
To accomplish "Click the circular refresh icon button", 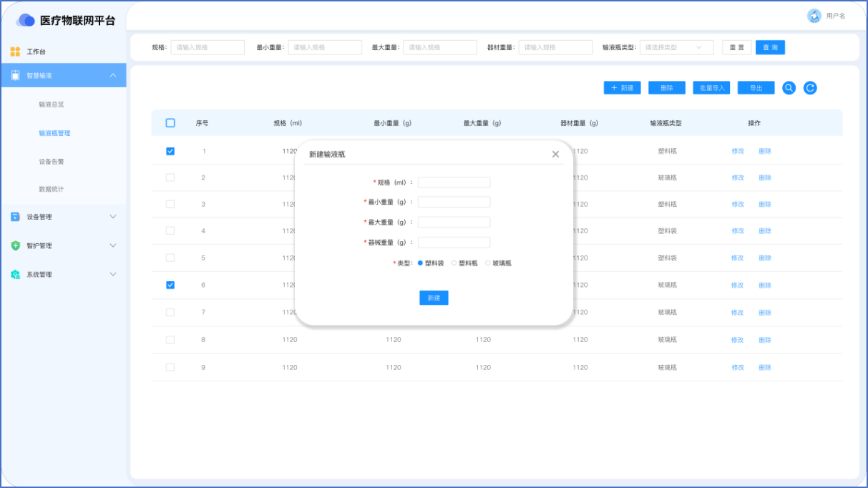I will [810, 88].
